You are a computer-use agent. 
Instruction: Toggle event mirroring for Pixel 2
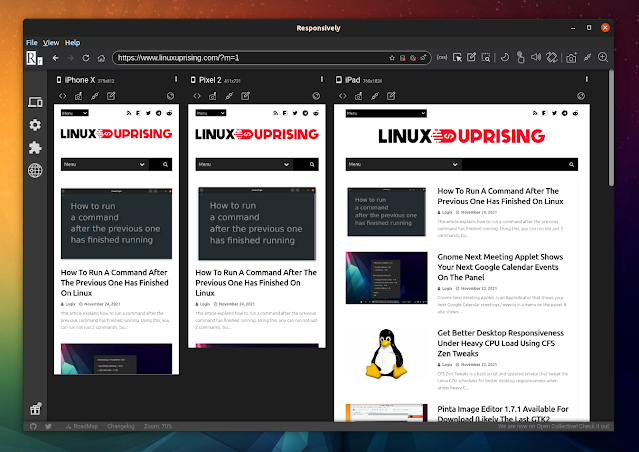(x=229, y=96)
